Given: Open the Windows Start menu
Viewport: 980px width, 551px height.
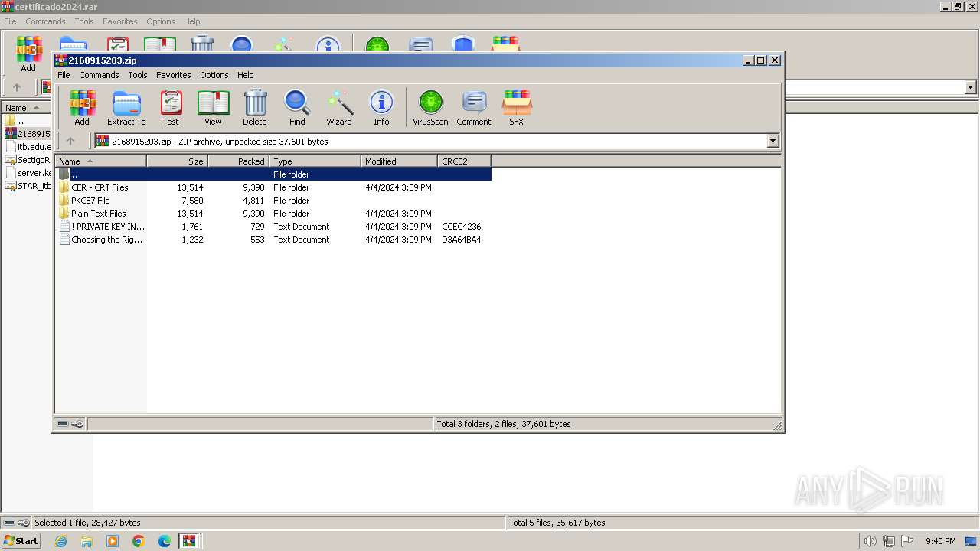Looking at the screenshot, I should tap(21, 540).
